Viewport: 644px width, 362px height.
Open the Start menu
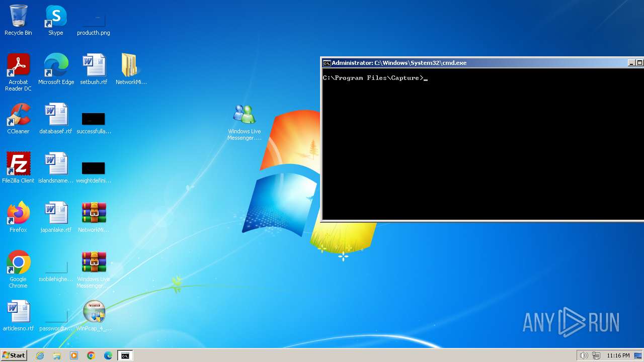(14, 355)
